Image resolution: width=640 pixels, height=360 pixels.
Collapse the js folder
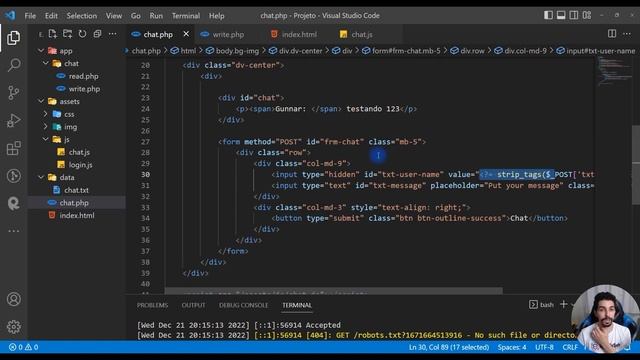pyautogui.click(x=45, y=139)
